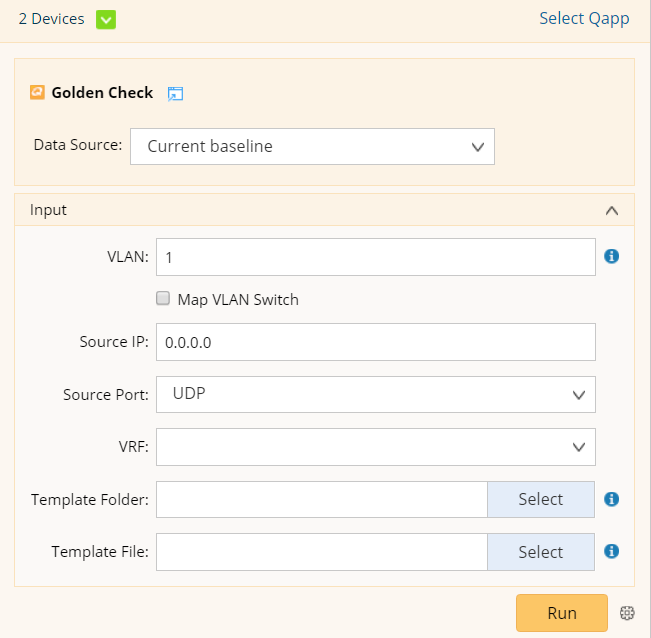
Task: Focus the VLAN input field
Action: [x=375, y=257]
